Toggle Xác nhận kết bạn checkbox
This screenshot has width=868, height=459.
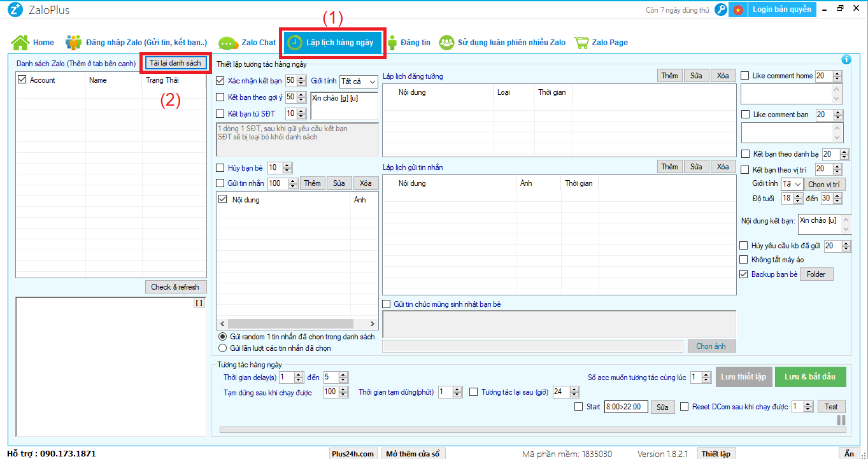click(x=220, y=81)
